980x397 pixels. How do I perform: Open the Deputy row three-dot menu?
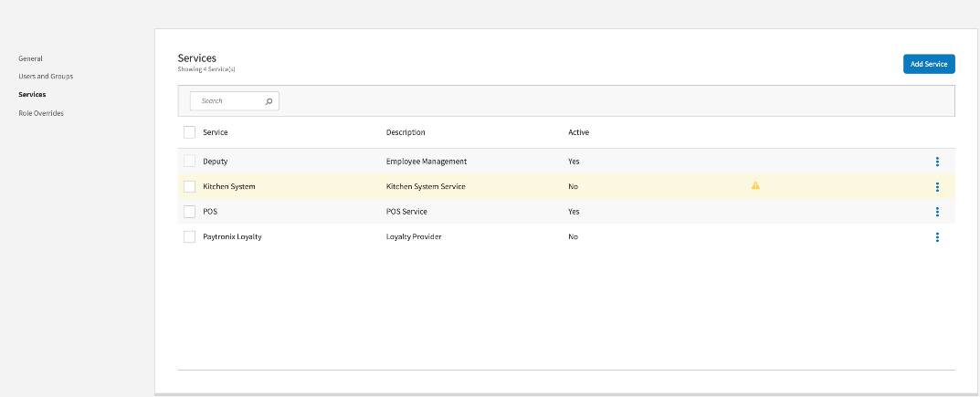(937, 162)
